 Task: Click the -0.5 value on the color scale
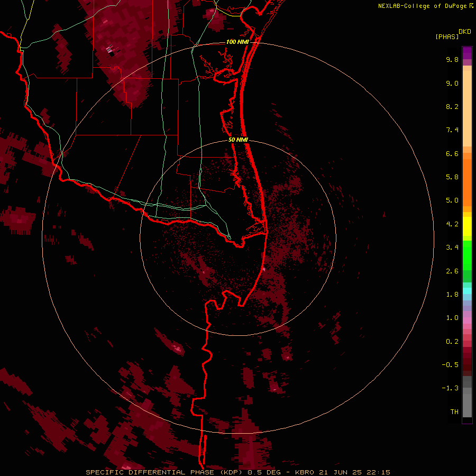[x=450, y=365]
